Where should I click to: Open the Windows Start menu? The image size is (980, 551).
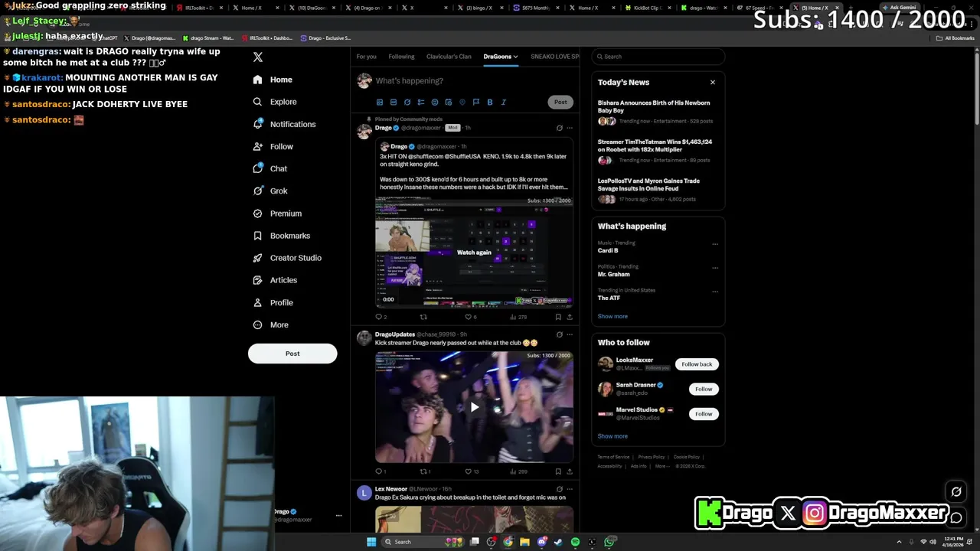371,542
